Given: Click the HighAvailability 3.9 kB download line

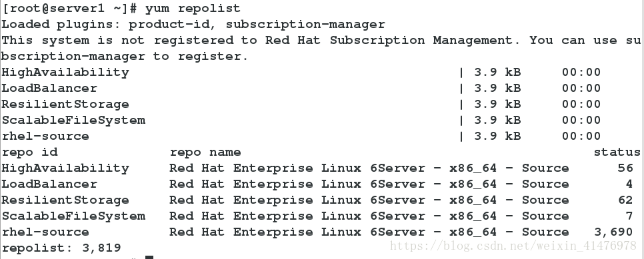Looking at the screenshot, I should pos(301,73).
